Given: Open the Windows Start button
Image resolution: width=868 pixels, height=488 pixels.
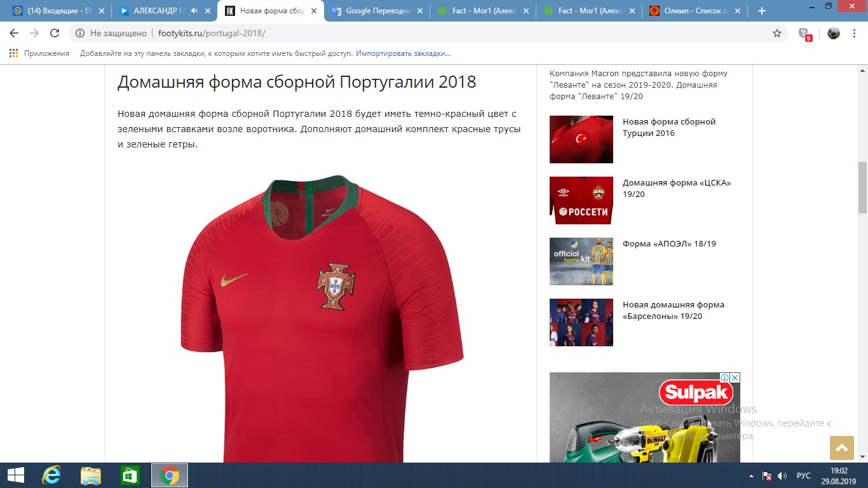Looking at the screenshot, I should click(x=16, y=475).
